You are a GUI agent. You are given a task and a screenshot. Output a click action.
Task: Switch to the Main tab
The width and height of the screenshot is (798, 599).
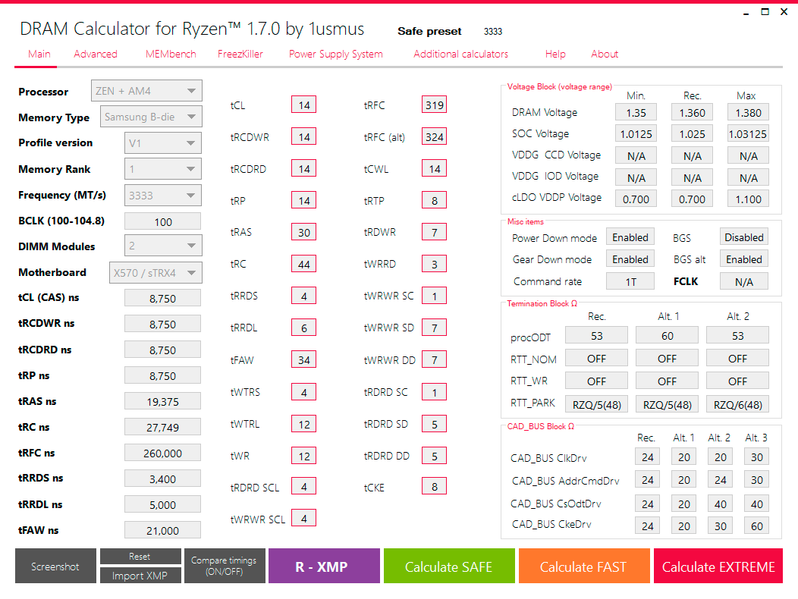(x=39, y=54)
